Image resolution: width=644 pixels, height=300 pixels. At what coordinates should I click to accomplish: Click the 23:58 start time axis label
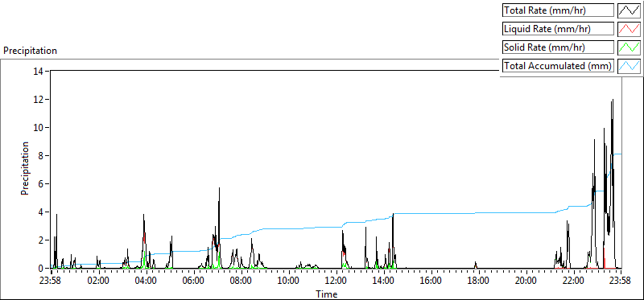pyautogui.click(x=51, y=282)
